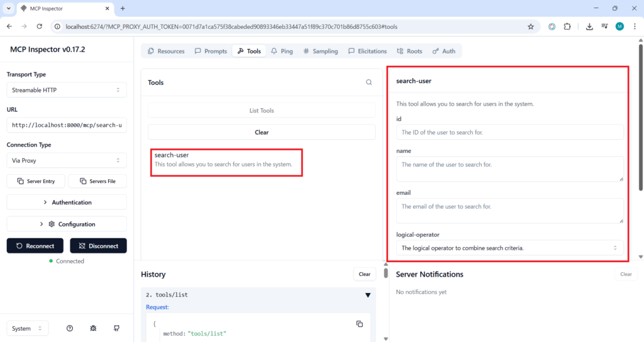Open the logical-operator dropdown
The height and width of the screenshot is (342, 644).
(509, 248)
